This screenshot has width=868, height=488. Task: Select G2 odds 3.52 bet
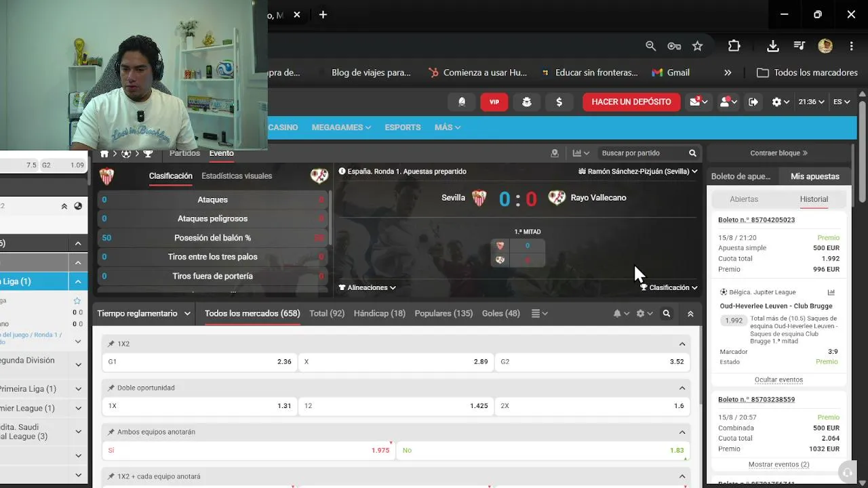click(x=592, y=362)
